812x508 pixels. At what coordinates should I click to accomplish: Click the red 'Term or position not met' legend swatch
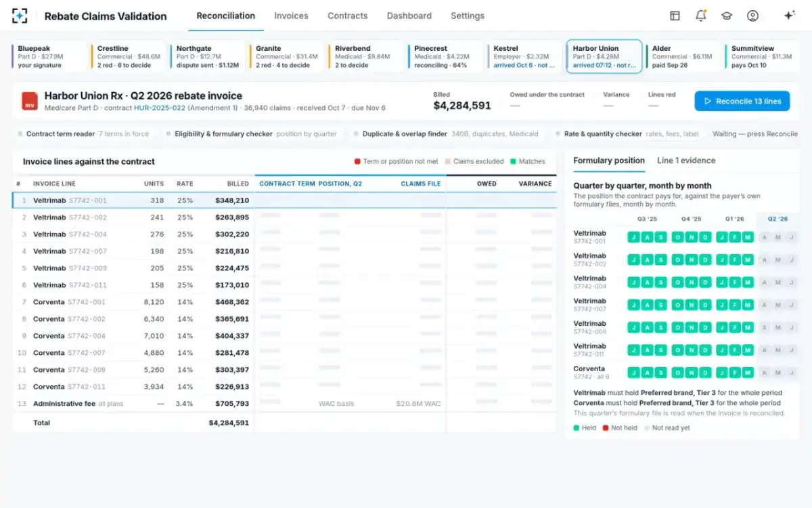point(357,162)
